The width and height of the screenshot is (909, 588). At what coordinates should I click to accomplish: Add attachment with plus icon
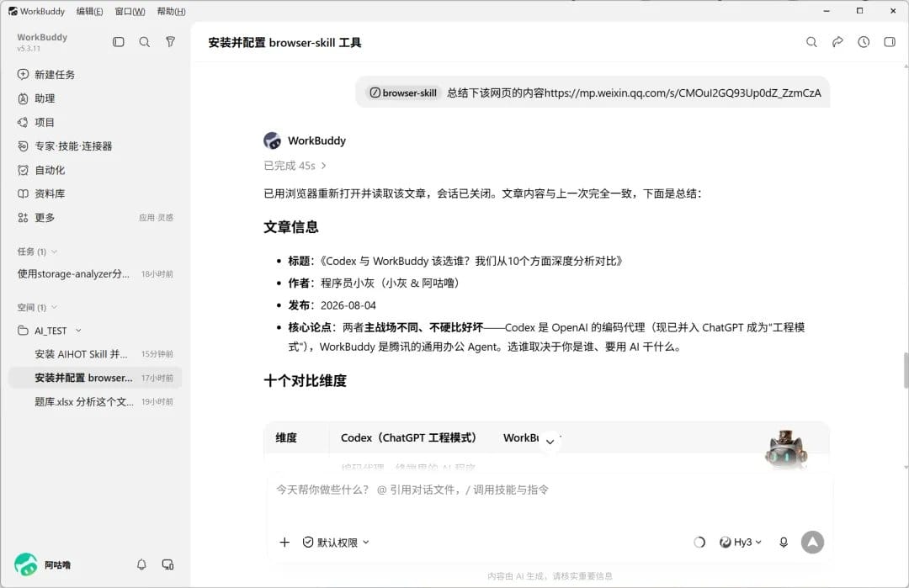click(284, 543)
